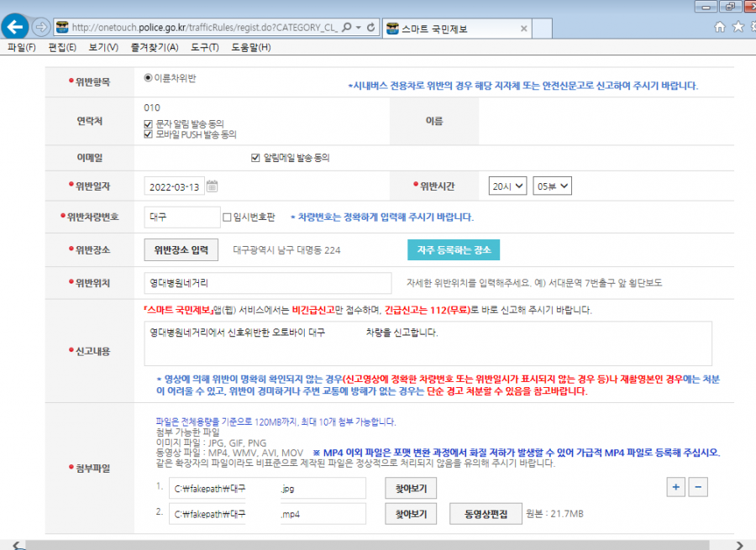
Task: Open the 도구(T) menu
Action: 204,47
